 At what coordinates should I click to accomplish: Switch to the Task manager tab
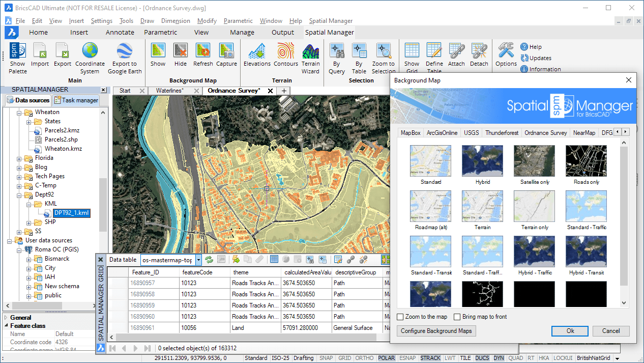click(x=76, y=100)
